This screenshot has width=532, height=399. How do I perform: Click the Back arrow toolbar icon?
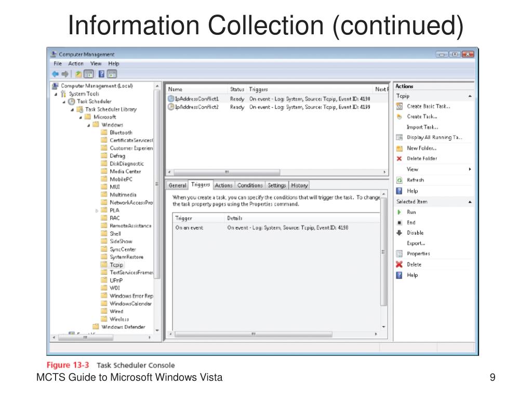(x=55, y=74)
